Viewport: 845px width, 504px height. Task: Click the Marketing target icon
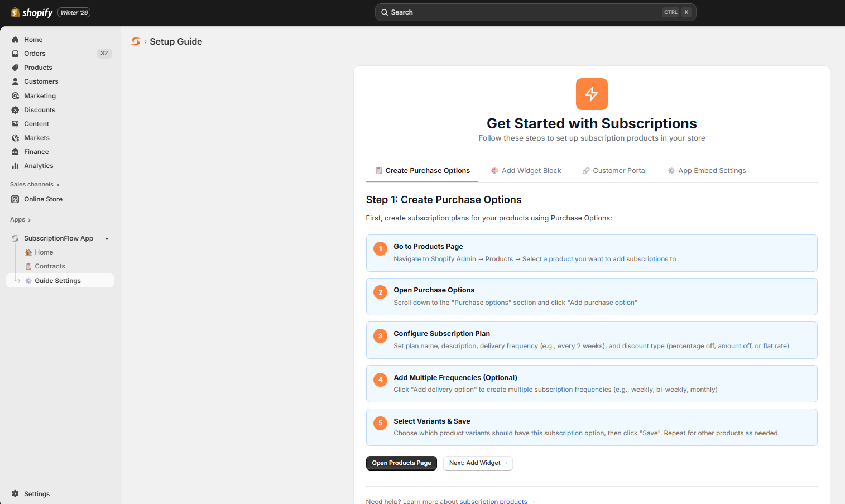click(x=15, y=96)
